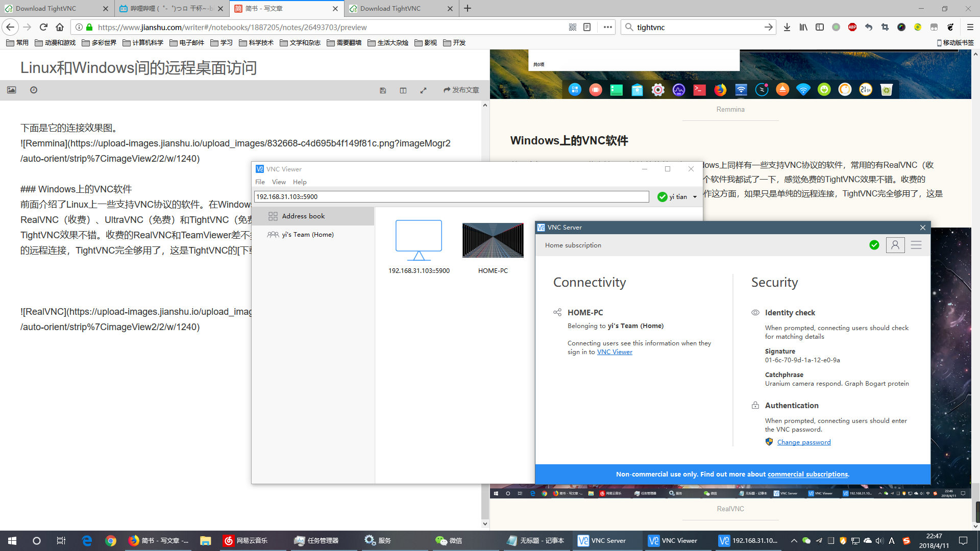Image resolution: width=980 pixels, height=551 pixels.
Task: Click the QR code icon in address bar
Action: (x=573, y=27)
